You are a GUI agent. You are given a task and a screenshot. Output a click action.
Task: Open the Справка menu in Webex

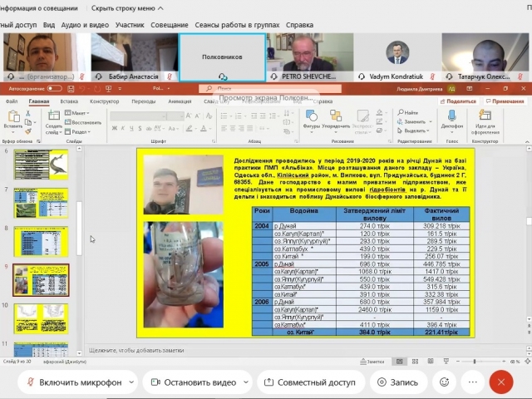coord(299,25)
